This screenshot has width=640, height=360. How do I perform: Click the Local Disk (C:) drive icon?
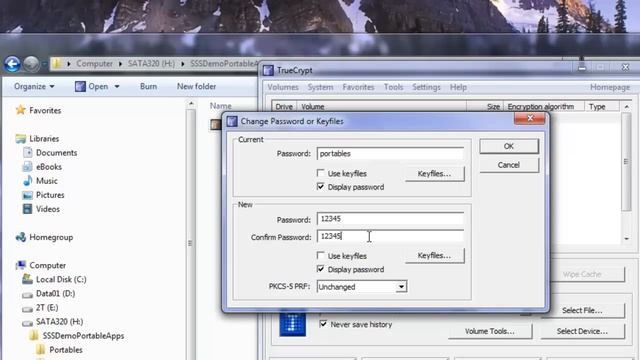coord(27,279)
